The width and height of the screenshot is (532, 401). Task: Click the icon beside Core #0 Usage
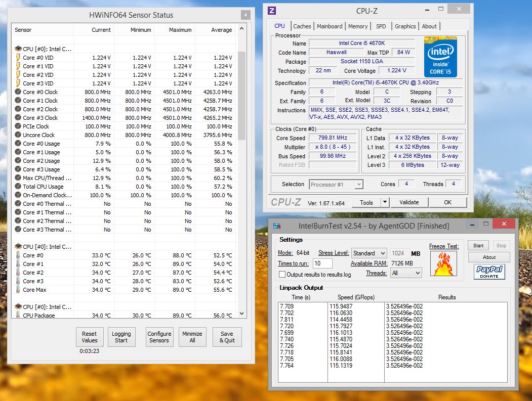(18, 144)
